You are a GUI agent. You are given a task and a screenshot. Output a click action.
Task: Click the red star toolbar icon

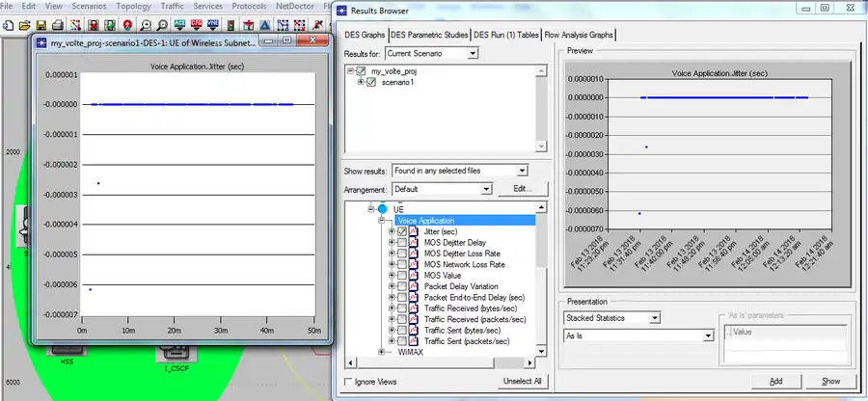point(249,25)
